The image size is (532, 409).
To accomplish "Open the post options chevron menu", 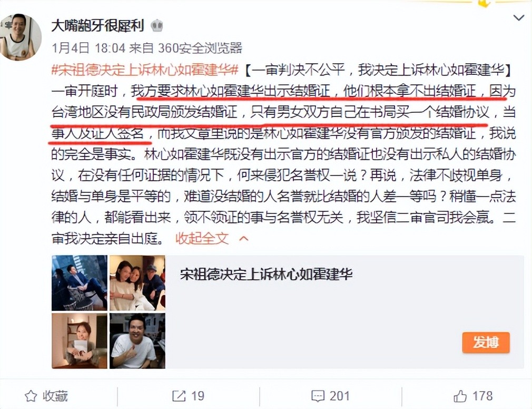I will point(519,17).
